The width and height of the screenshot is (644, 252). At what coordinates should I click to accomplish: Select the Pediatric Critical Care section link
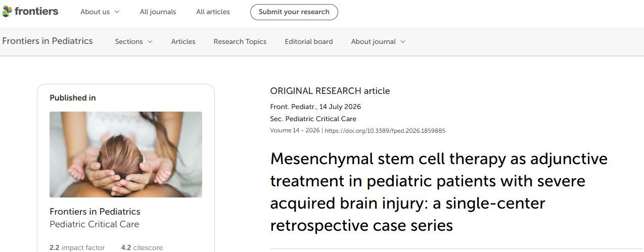coord(94,224)
